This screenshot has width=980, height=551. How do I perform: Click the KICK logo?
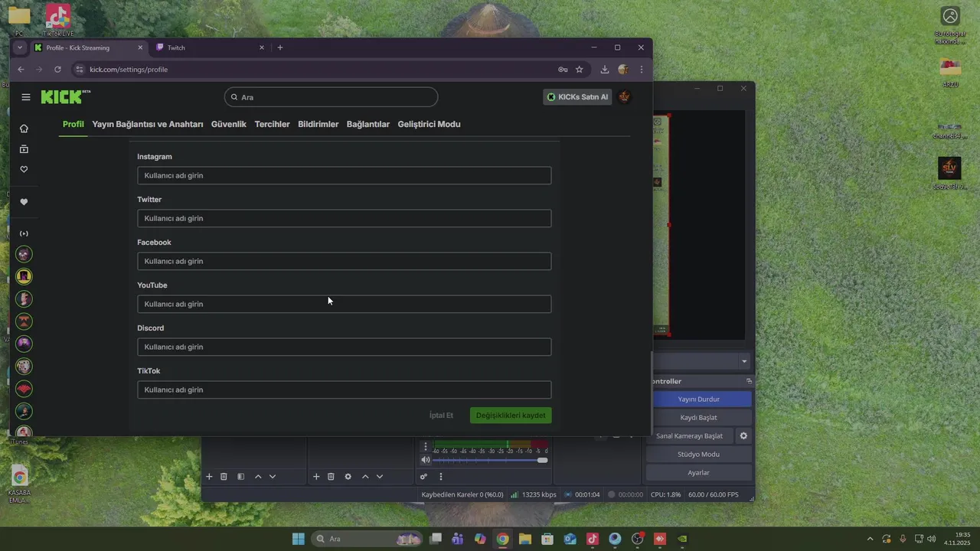point(65,96)
